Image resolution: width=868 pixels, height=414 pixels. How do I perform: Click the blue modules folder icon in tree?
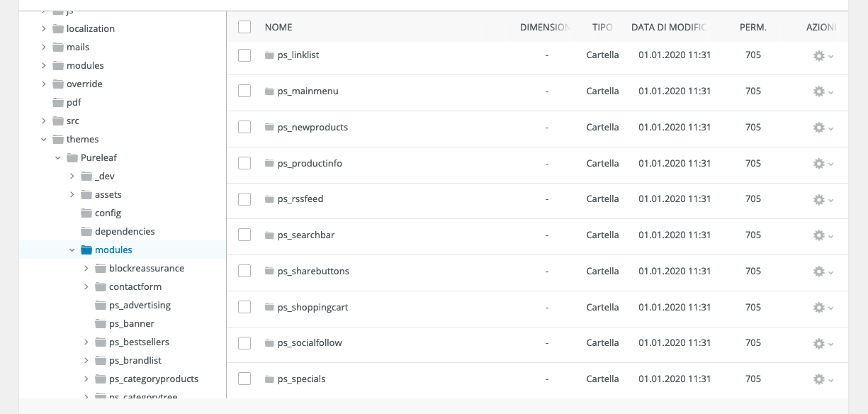click(86, 250)
